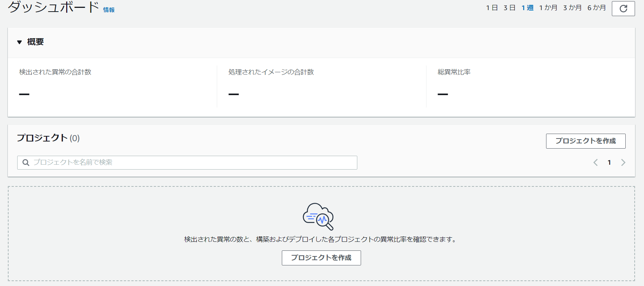The width and height of the screenshot is (644, 286).
Task: Click the refresh dashboard icon button
Action: pyautogui.click(x=623, y=8)
